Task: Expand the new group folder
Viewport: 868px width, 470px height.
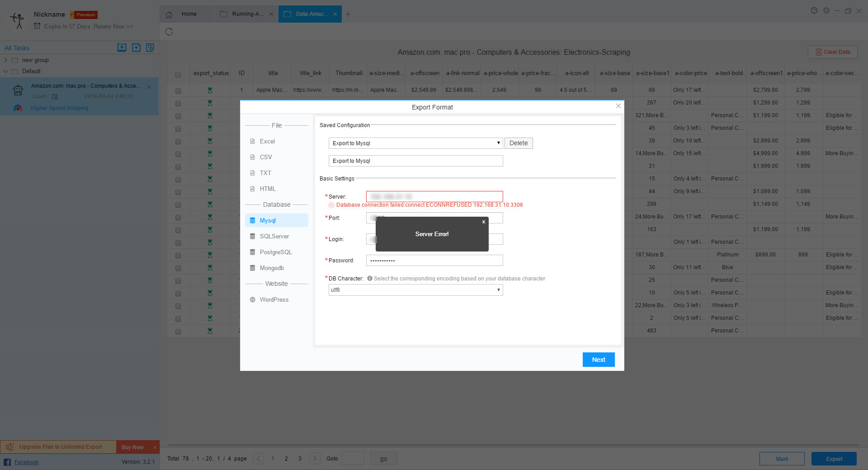Action: pos(5,60)
